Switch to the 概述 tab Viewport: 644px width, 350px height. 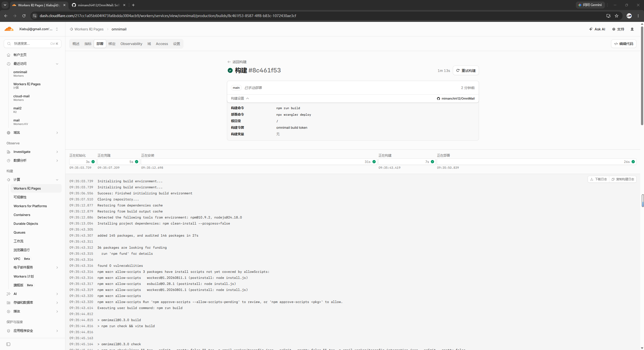76,44
